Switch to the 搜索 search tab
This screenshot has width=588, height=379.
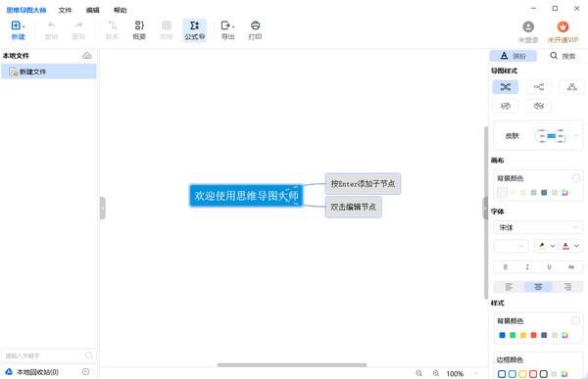click(x=563, y=56)
